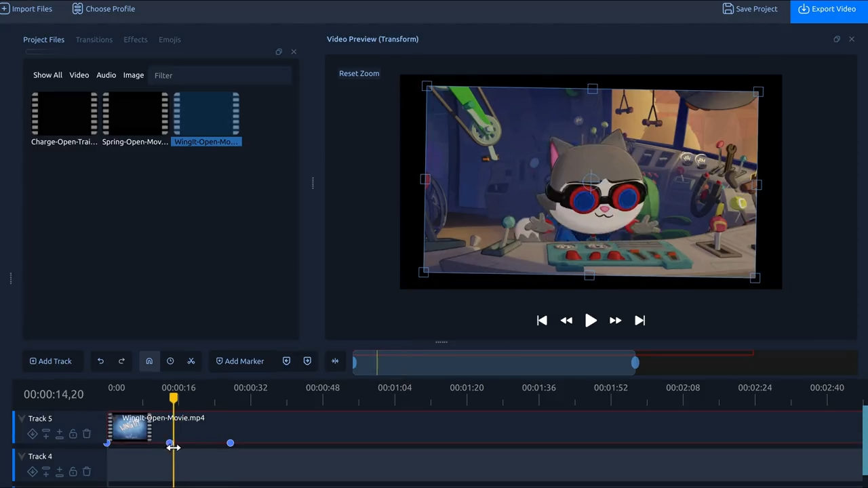The image size is (868, 488).
Task: Open the Emojis tab
Action: (170, 39)
